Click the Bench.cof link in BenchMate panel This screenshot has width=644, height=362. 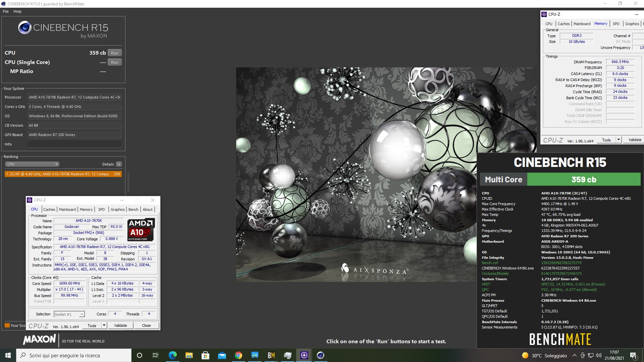pos(490,263)
